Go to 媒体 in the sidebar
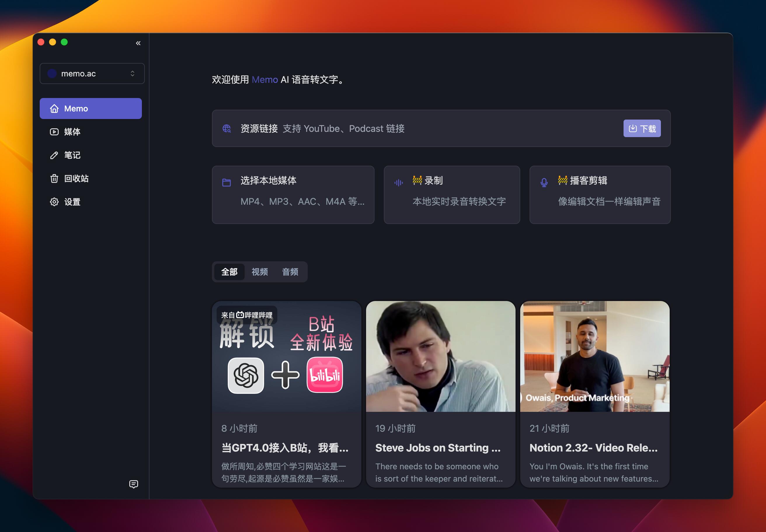The image size is (766, 532). click(72, 132)
